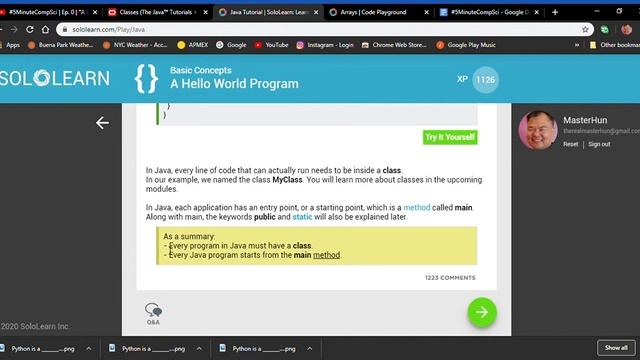This screenshot has width=640, height=360.
Task: Click Show all downloads button
Action: (x=616, y=348)
